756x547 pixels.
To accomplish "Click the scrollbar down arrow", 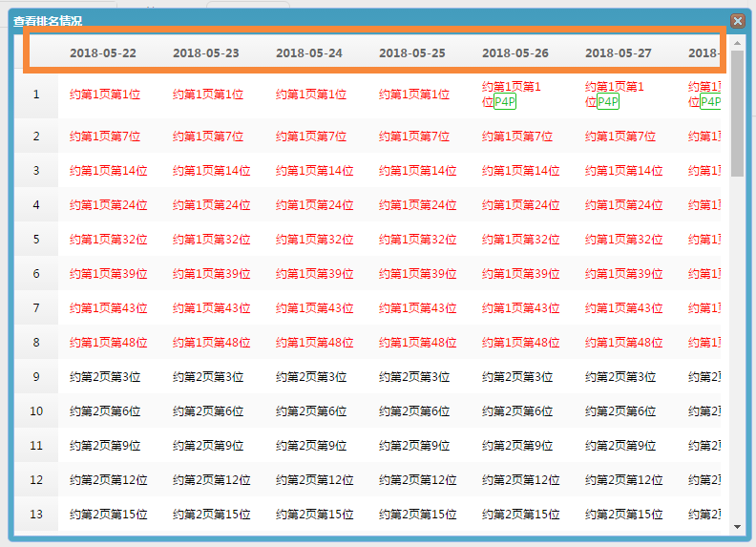I will pos(737,527).
